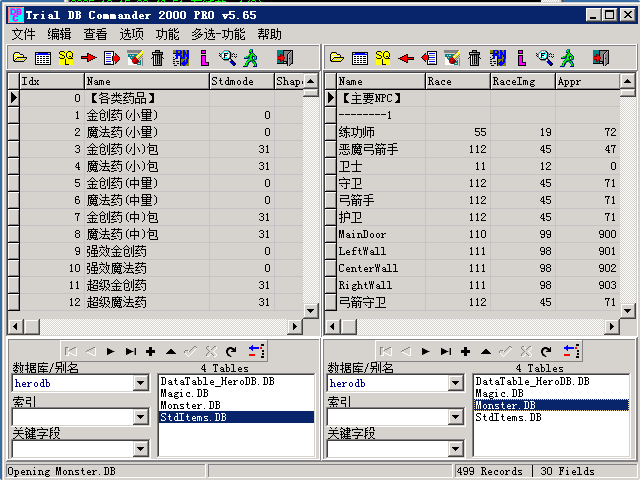The height and width of the screenshot is (480, 640).
Task: Click trash can delete icon in right toolbar
Action: 474,58
